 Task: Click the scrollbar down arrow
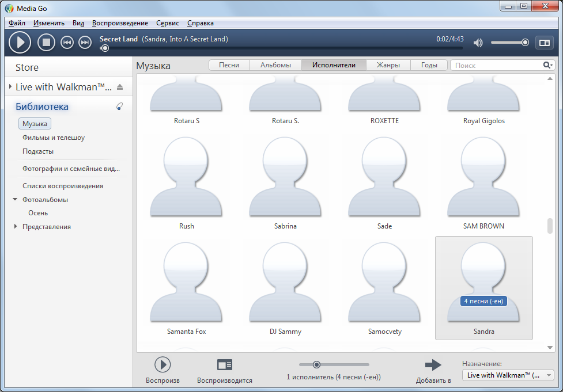coord(550,348)
